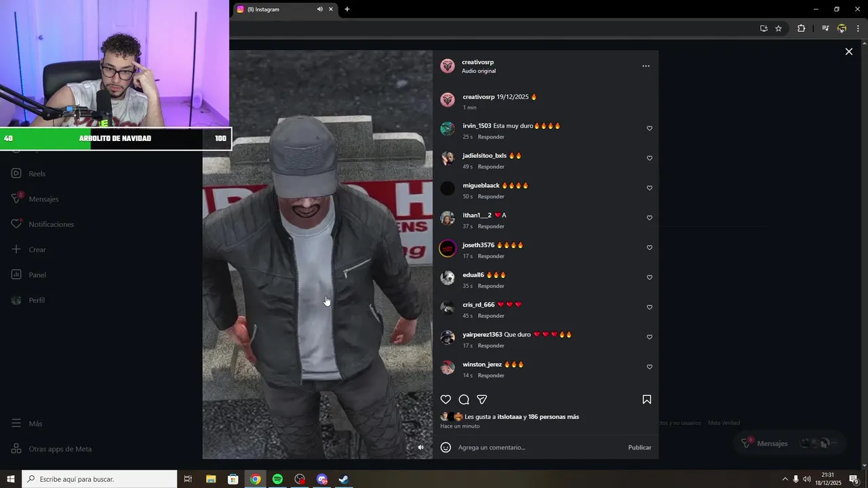The width and height of the screenshot is (868, 488).
Task: Show hidden system tray icons
Action: (x=785, y=479)
